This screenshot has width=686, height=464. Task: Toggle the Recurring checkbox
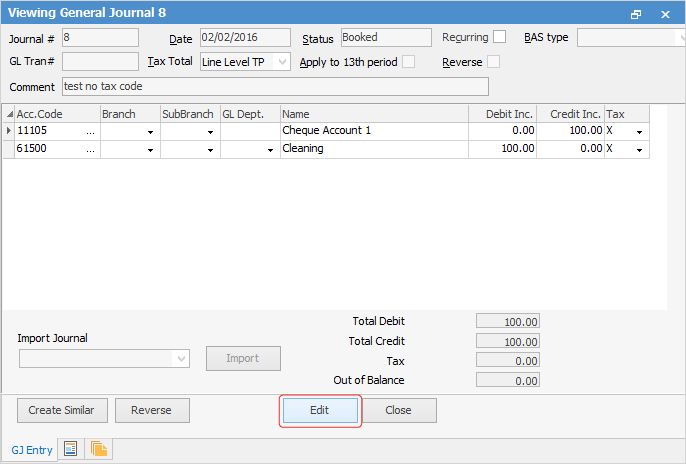(x=500, y=37)
